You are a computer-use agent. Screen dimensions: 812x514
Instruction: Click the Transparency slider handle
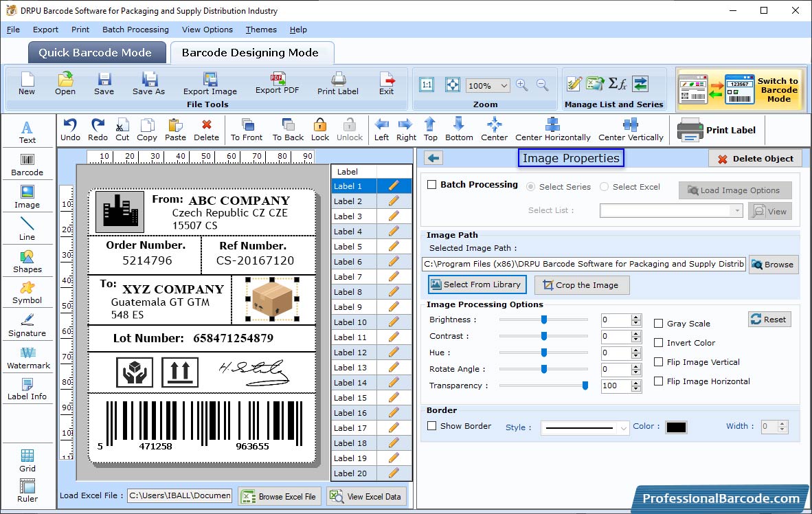click(585, 385)
